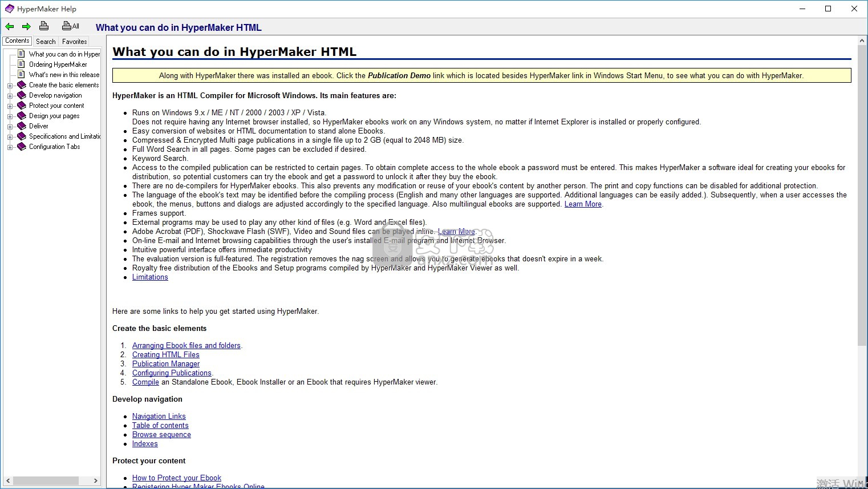Image resolution: width=868 pixels, height=489 pixels.
Task: Expand the Deliver tree node
Action: 10,127
